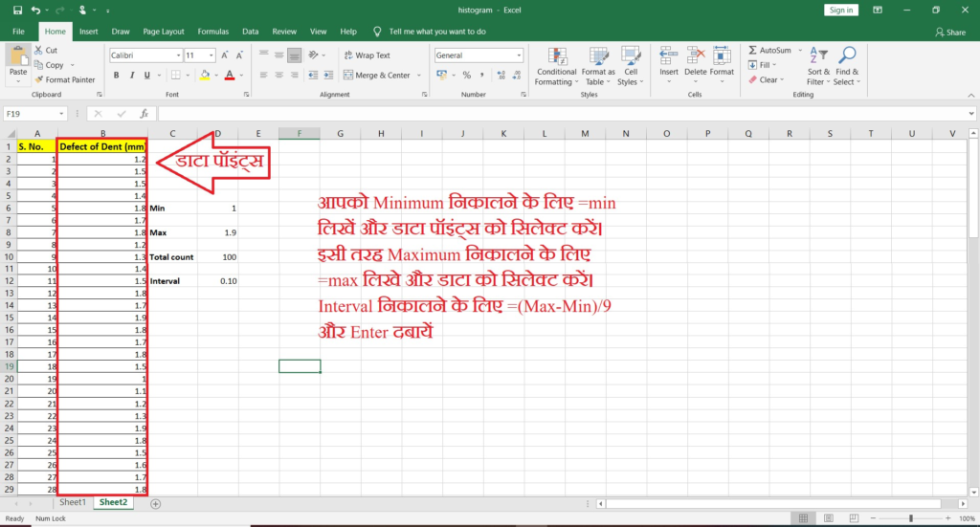Decrease font size with smaller A icon
The image size is (980, 527).
tap(239, 55)
